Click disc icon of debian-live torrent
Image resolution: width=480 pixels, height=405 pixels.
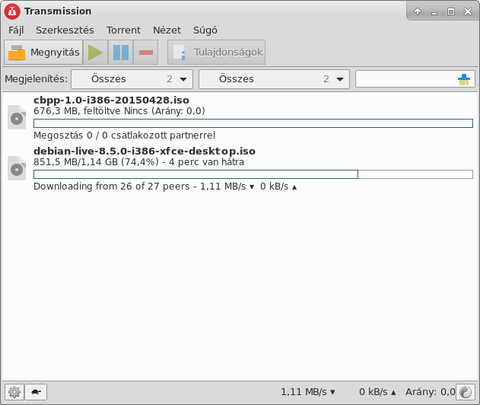click(17, 168)
